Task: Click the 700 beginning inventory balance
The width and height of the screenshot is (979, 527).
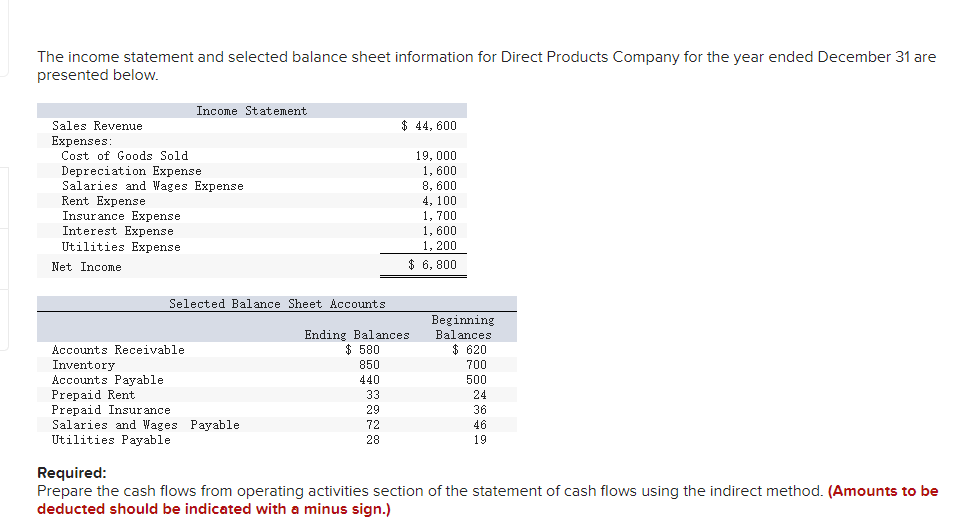Action: coord(476,365)
